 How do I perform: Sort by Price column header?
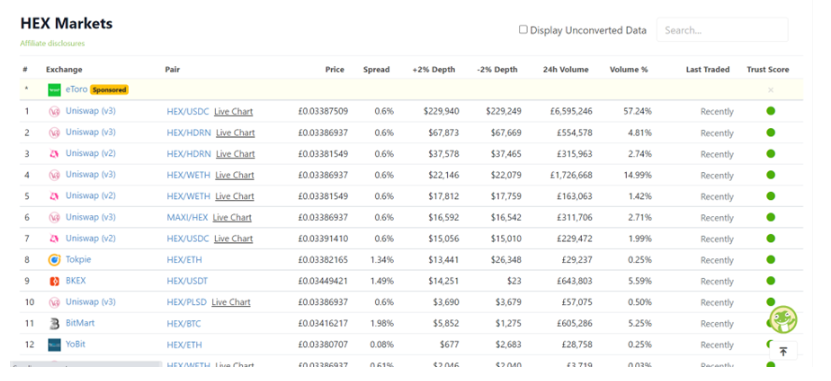[334, 69]
